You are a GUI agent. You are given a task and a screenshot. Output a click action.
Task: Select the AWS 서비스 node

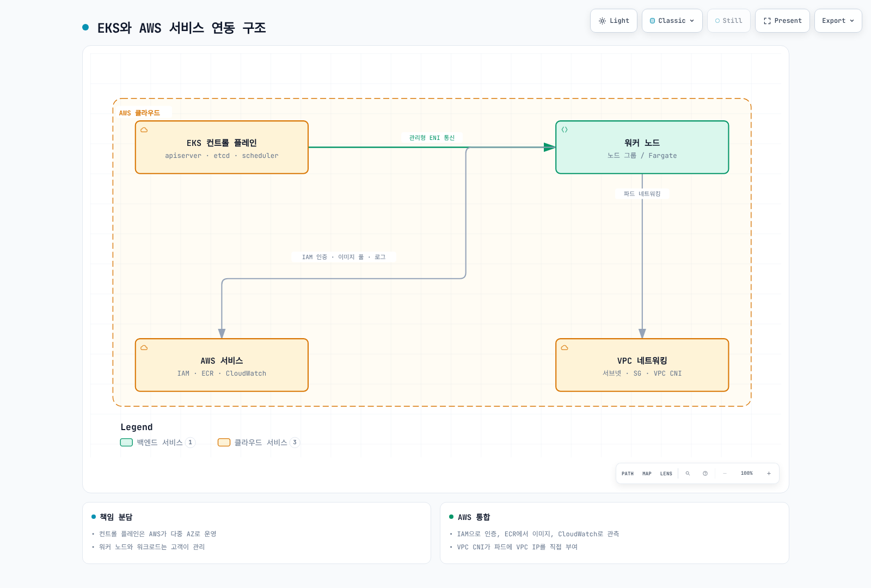222,365
